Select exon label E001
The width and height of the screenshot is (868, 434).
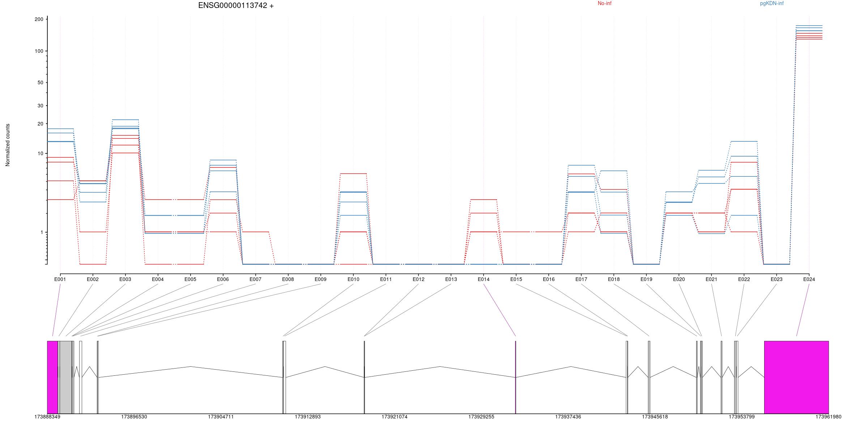pyautogui.click(x=60, y=279)
